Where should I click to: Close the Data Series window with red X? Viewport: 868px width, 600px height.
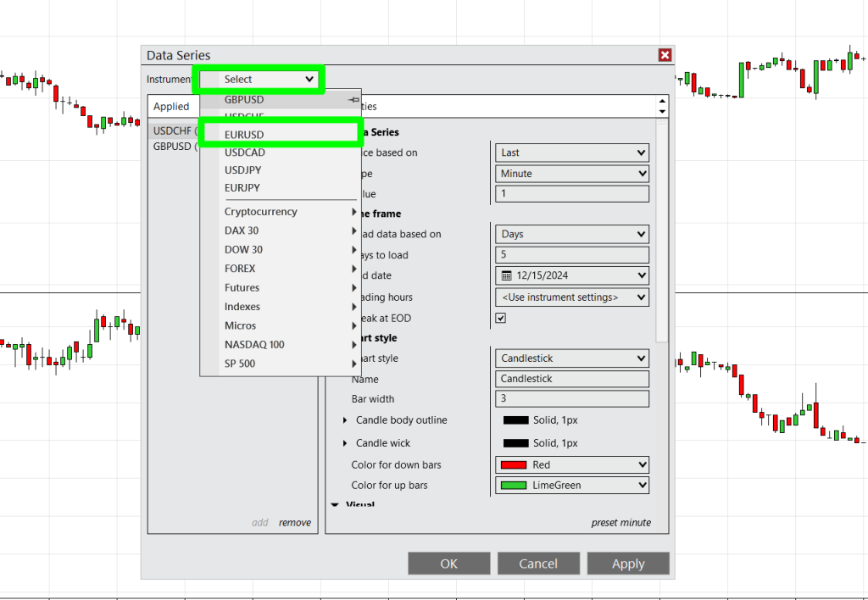click(x=665, y=55)
